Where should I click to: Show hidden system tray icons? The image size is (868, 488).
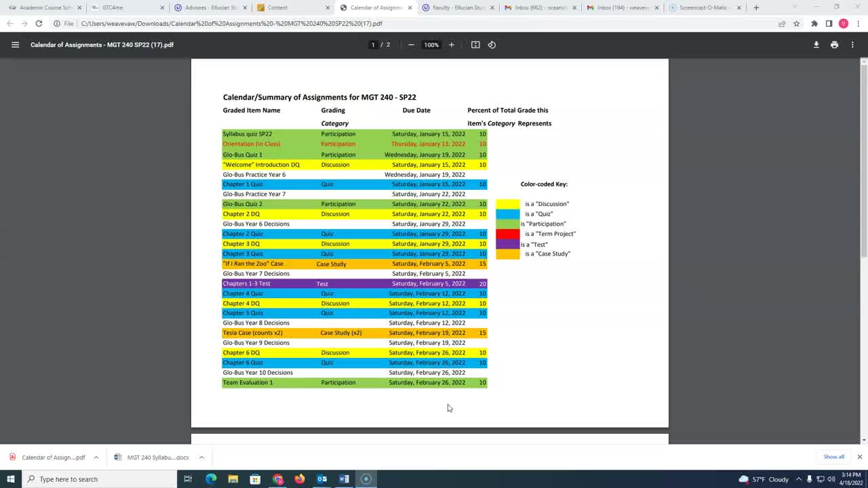798,479
